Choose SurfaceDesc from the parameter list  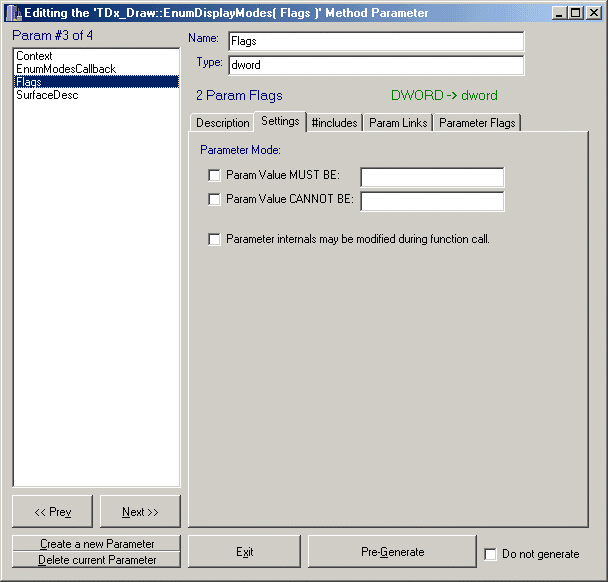pos(47,95)
